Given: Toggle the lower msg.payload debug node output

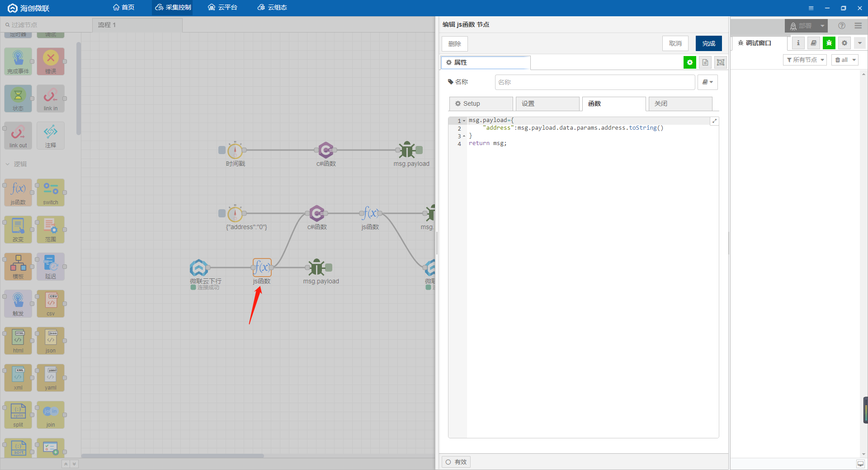Looking at the screenshot, I should 329,268.
